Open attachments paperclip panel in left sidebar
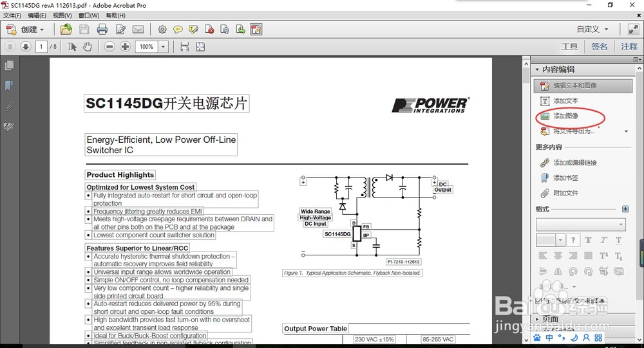Viewport: 644px width, 348px height. (9, 106)
